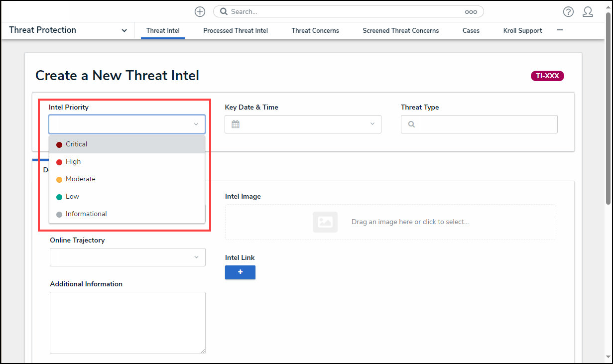Select Moderate priority option
The height and width of the screenshot is (364, 613).
tap(127, 179)
